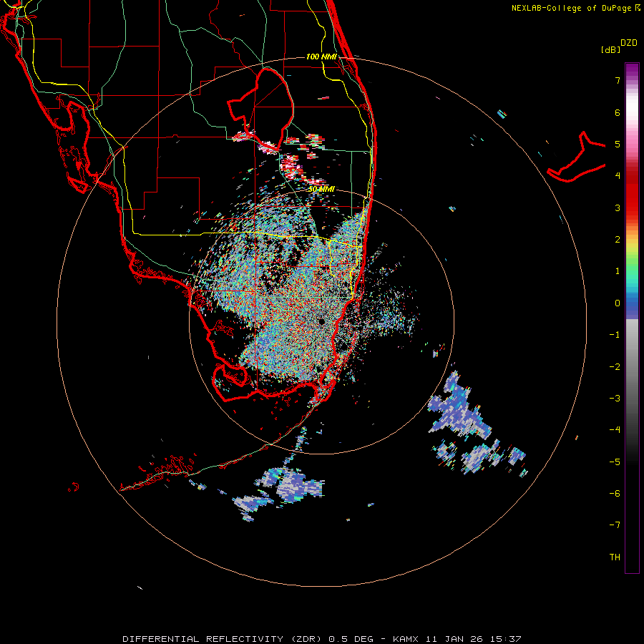
Task: Click the TH label on the scale
Action: click(615, 557)
